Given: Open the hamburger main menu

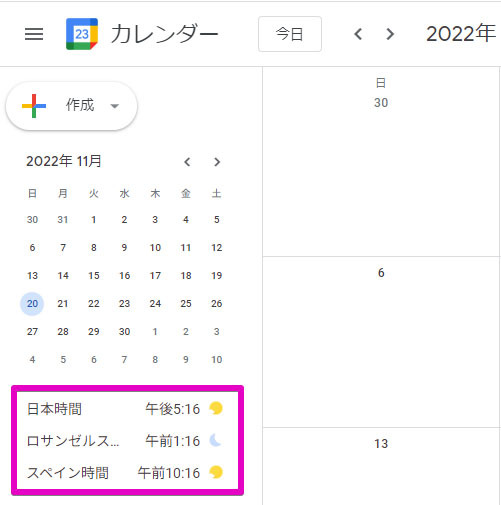Looking at the screenshot, I should pyautogui.click(x=34, y=34).
